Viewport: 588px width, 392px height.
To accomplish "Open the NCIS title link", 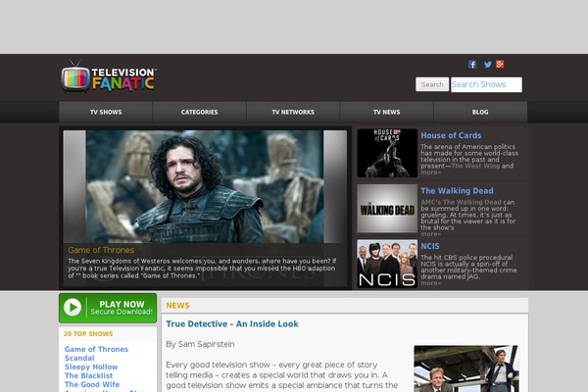I will tap(430, 246).
